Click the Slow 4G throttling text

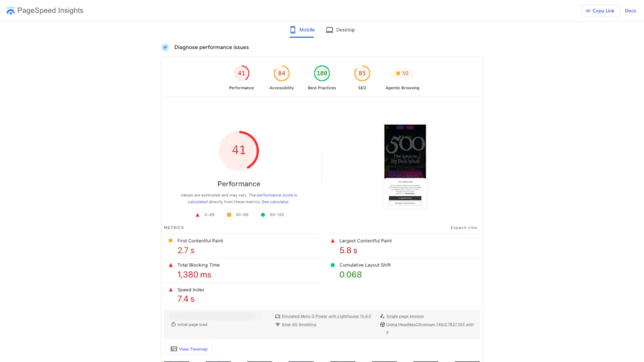point(299,324)
